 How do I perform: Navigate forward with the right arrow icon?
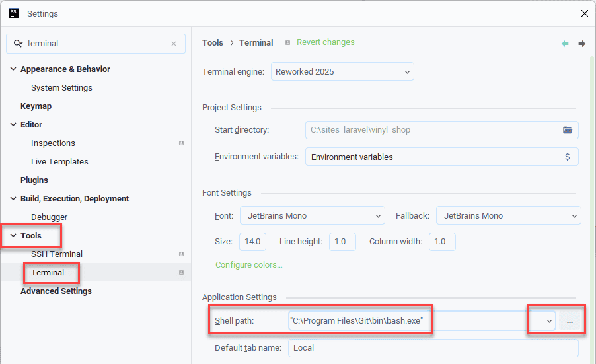pyautogui.click(x=581, y=44)
